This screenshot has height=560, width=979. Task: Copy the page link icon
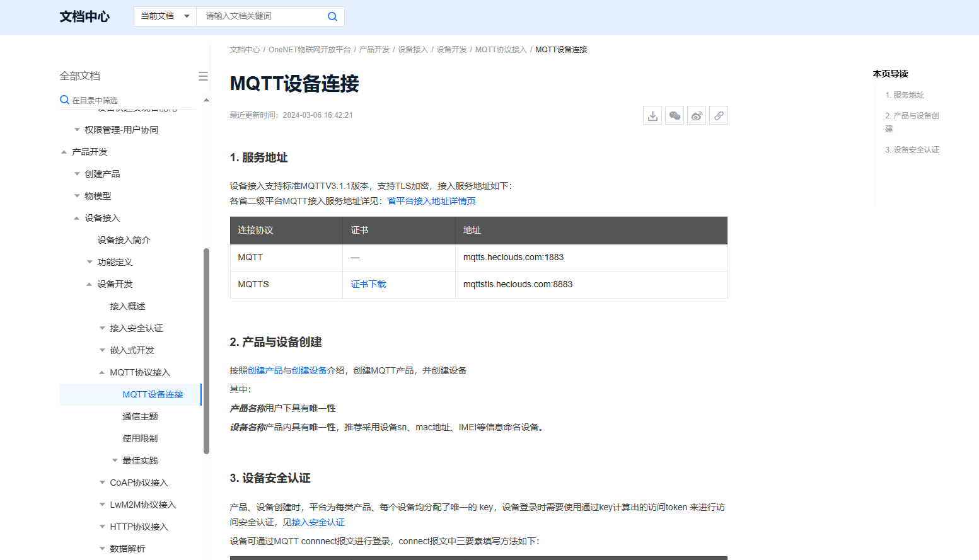(x=719, y=115)
